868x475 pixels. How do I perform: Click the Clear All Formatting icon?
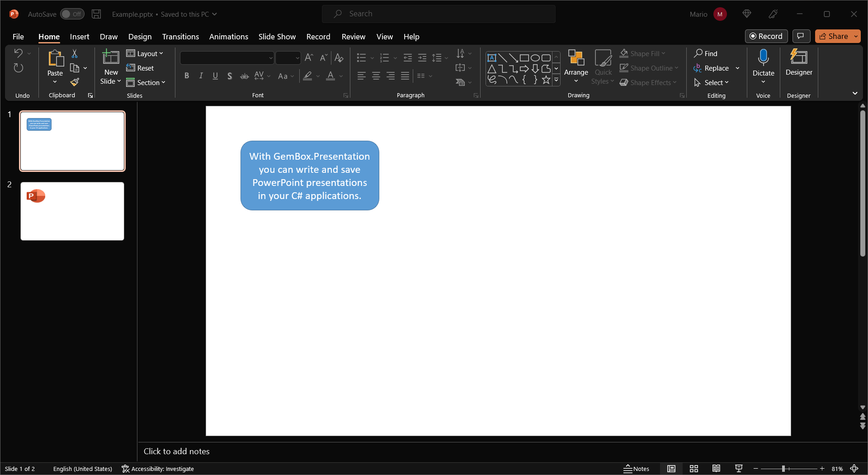(x=339, y=58)
